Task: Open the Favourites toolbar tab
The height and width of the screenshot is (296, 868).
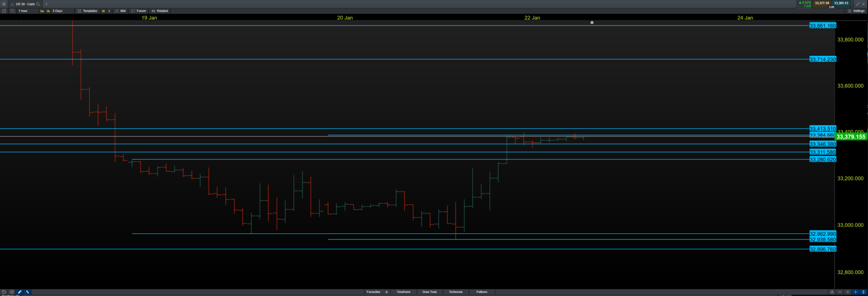Action: pos(373,292)
